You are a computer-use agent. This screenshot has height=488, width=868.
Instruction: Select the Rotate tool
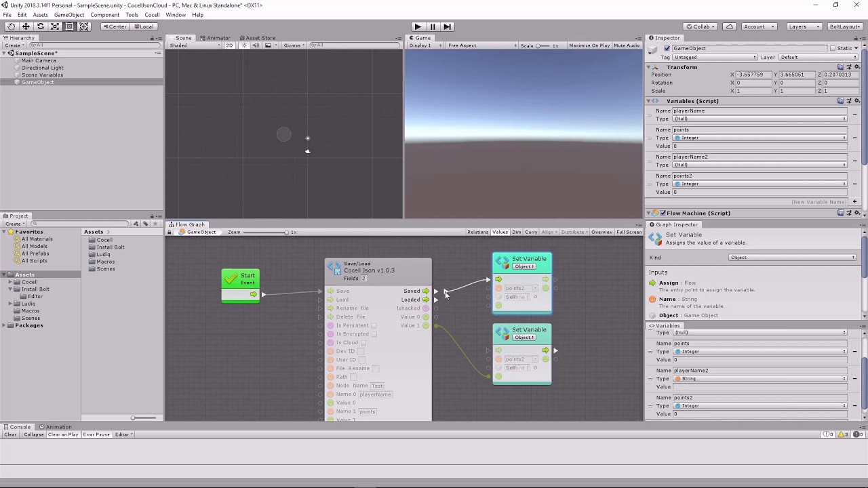click(40, 26)
